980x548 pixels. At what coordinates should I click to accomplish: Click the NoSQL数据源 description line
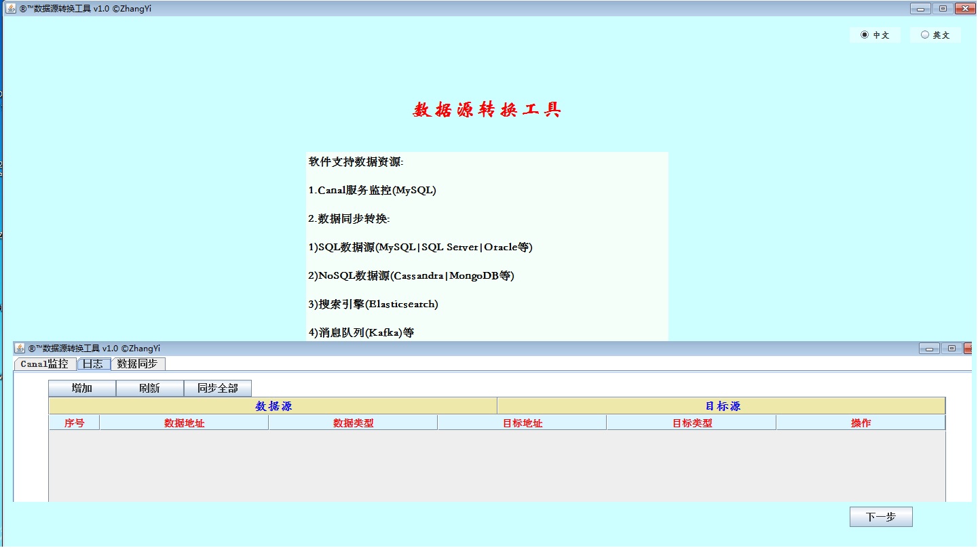pos(411,276)
